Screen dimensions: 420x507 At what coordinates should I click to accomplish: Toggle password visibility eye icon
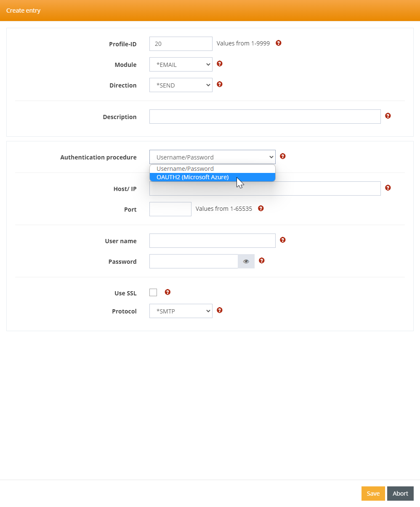pos(246,261)
